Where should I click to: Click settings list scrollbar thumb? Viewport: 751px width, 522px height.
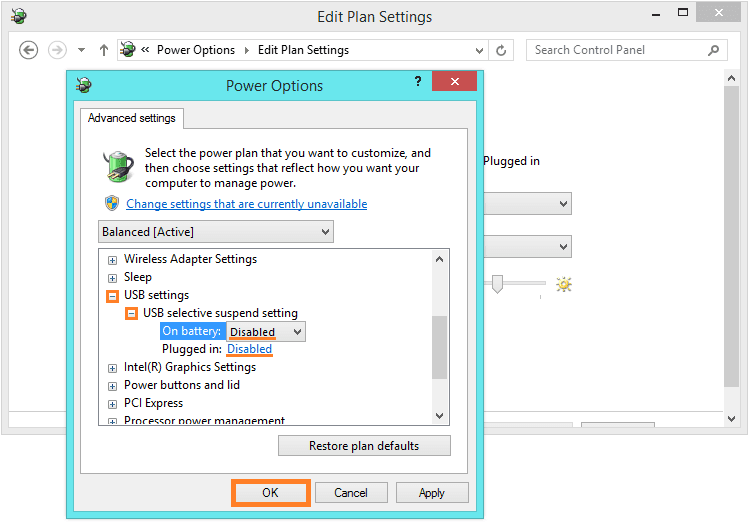click(x=439, y=348)
